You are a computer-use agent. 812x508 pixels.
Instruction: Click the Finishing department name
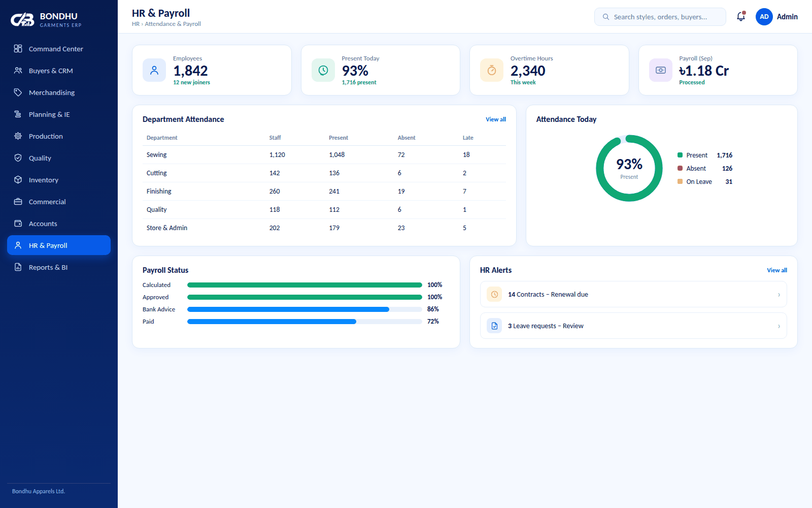(159, 192)
